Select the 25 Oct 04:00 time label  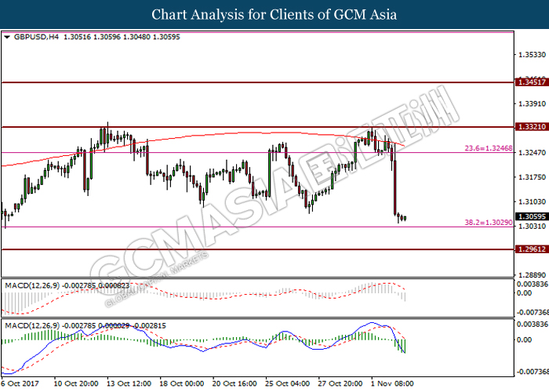tap(287, 383)
